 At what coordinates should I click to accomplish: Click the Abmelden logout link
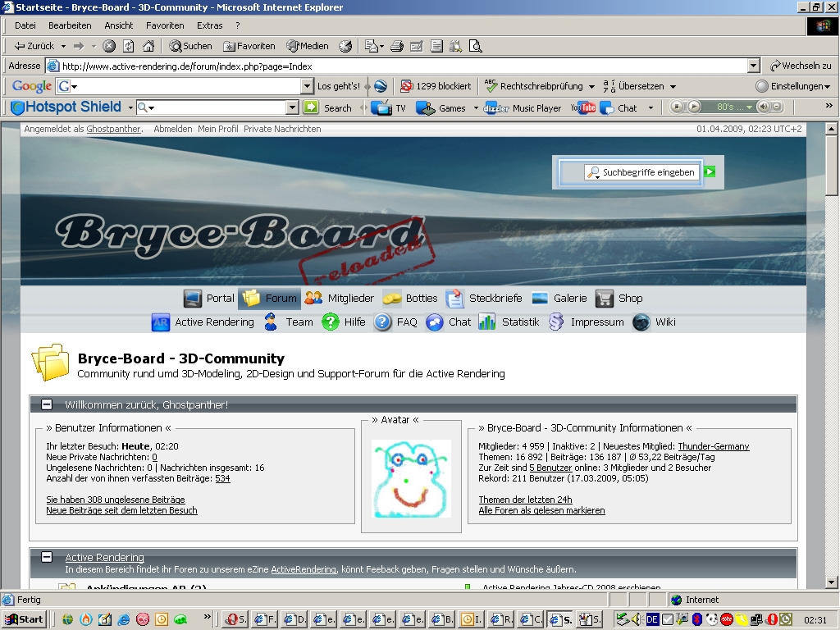tap(172, 129)
